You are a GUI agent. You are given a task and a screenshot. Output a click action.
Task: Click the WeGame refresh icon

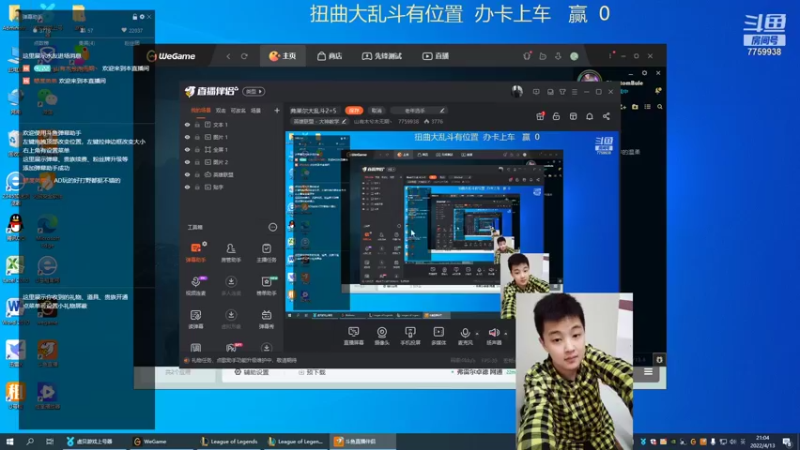point(244,56)
